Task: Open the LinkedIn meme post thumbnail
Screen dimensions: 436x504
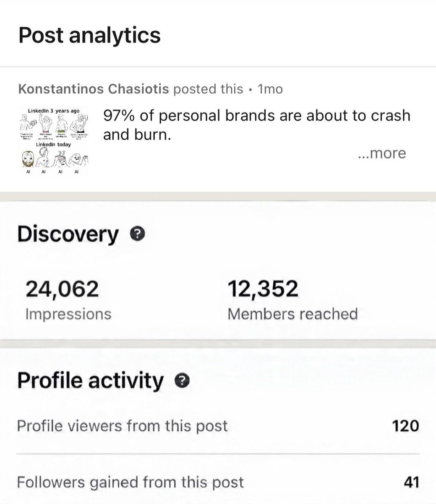Action: (x=54, y=141)
